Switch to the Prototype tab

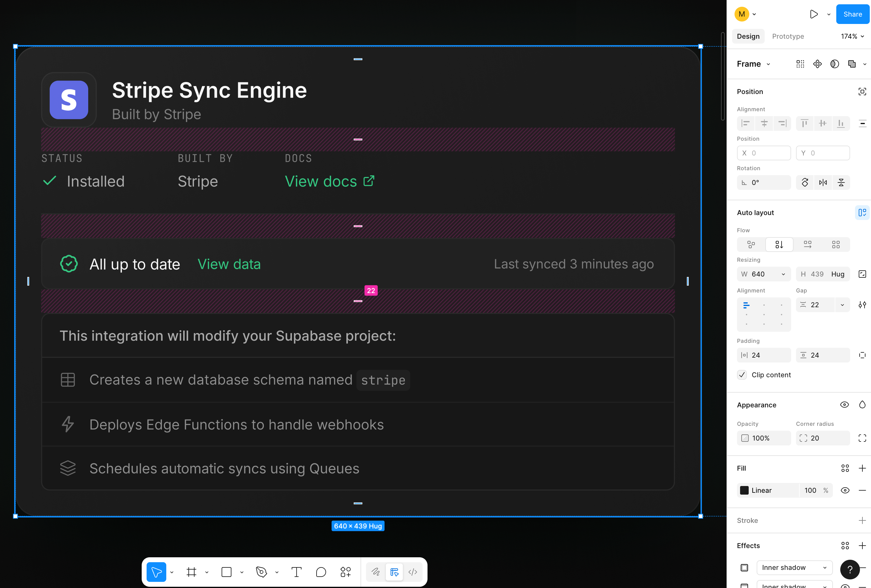(x=788, y=36)
